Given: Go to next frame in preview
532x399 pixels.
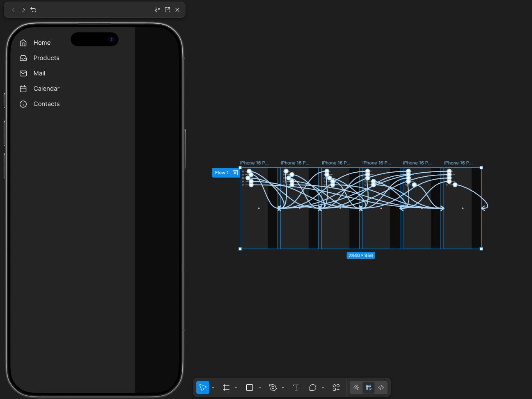Looking at the screenshot, I should 23,10.
